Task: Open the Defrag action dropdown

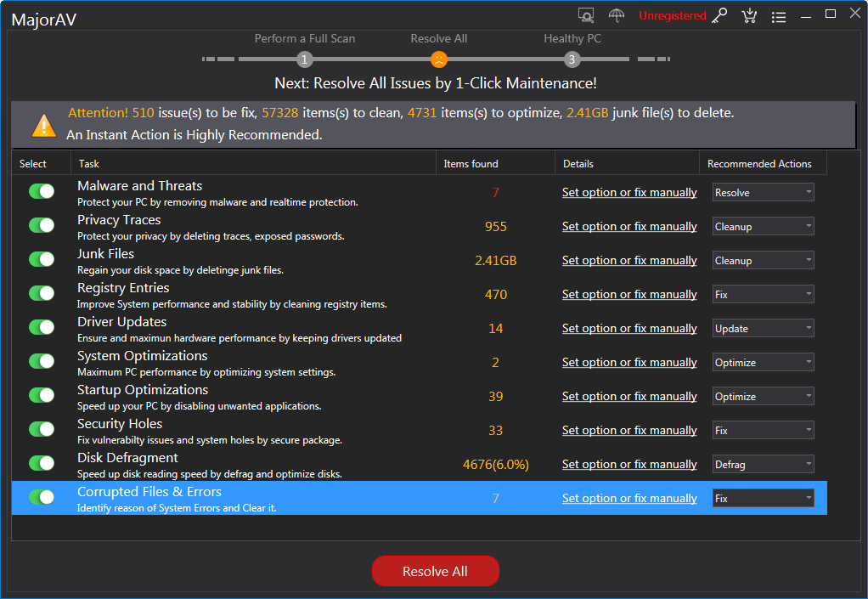Action: [763, 465]
